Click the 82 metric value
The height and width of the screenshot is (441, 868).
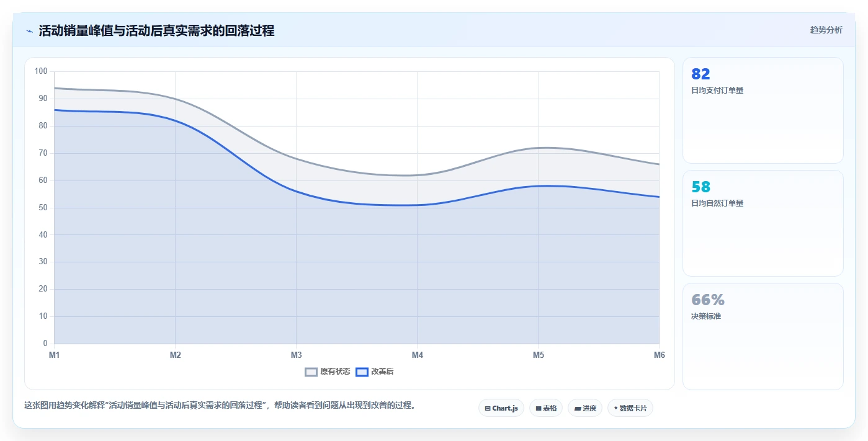(700, 74)
